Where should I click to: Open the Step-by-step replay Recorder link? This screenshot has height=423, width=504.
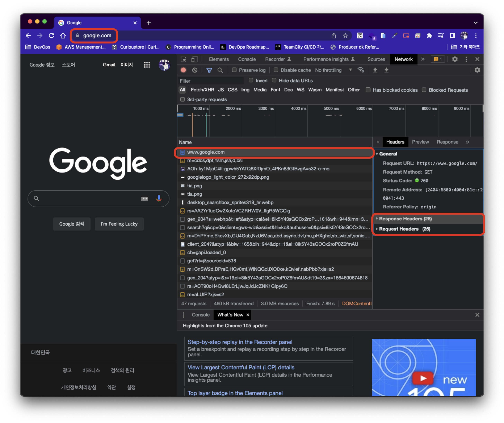240,342
